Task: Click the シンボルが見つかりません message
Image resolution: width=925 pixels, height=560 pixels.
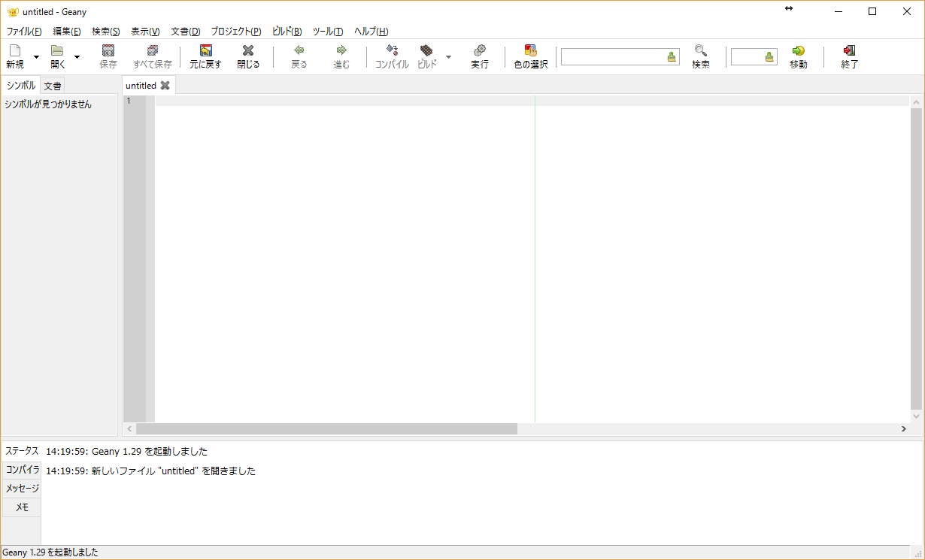Action: (x=48, y=104)
